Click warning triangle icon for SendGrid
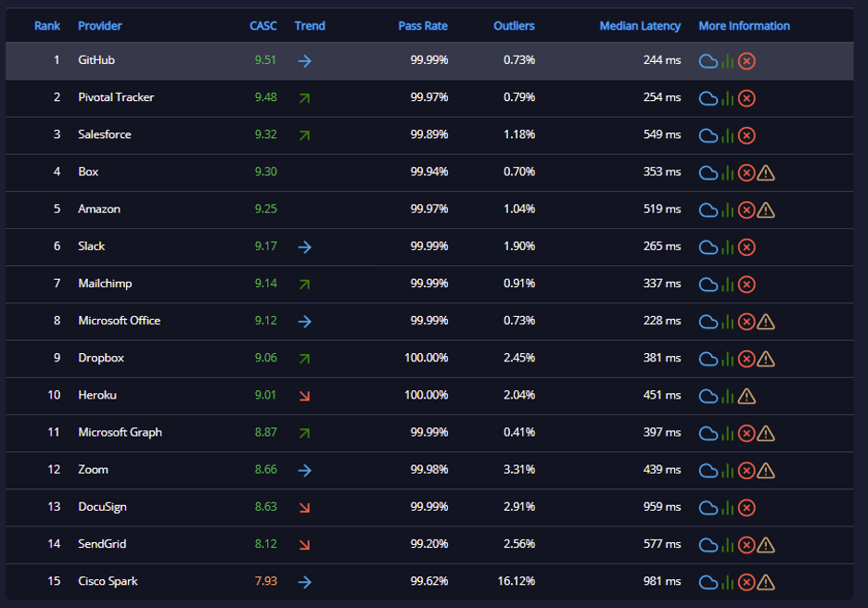 tap(766, 545)
